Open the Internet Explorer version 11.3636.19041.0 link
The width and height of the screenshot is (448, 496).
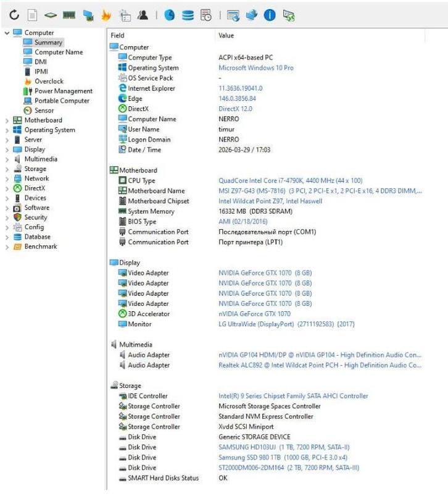241,88
